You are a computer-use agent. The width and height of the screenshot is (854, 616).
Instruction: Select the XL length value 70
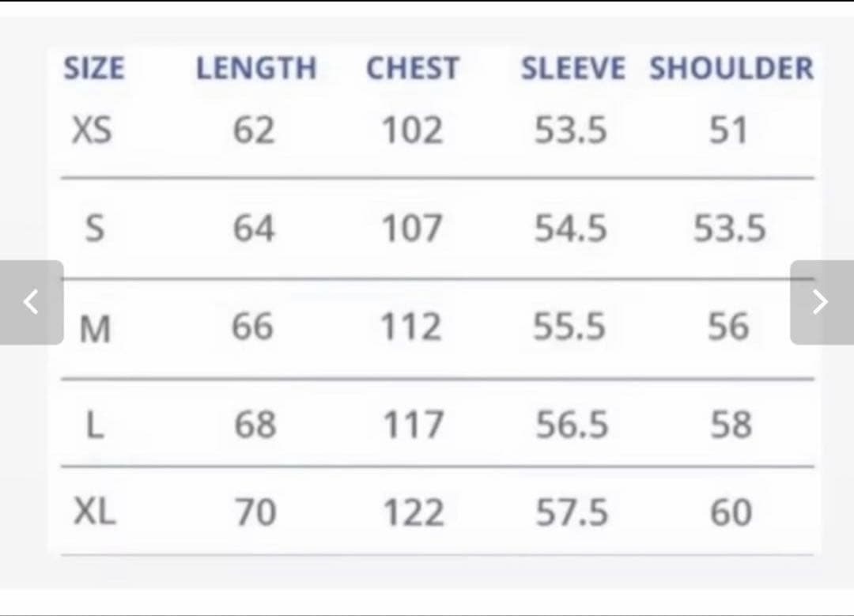coord(255,513)
